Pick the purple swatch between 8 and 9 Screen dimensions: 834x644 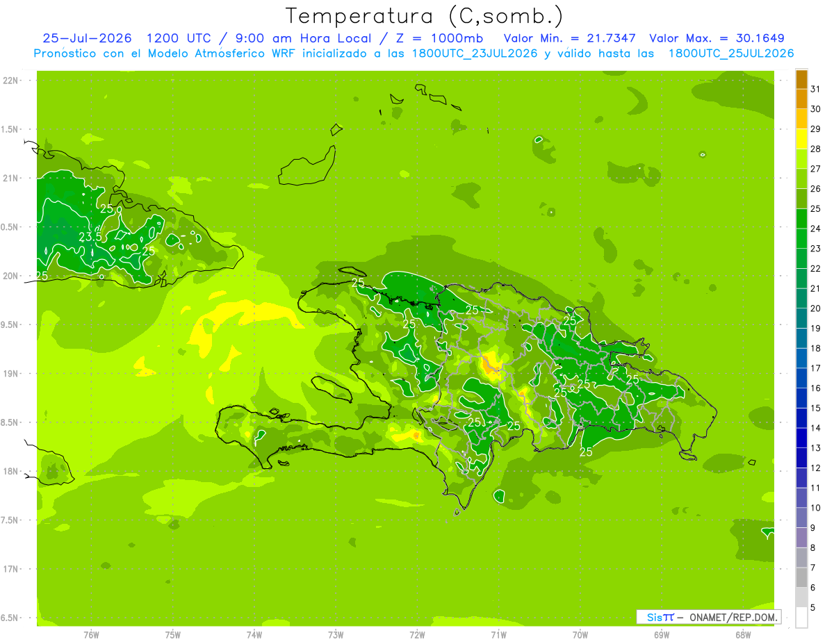coord(801,538)
